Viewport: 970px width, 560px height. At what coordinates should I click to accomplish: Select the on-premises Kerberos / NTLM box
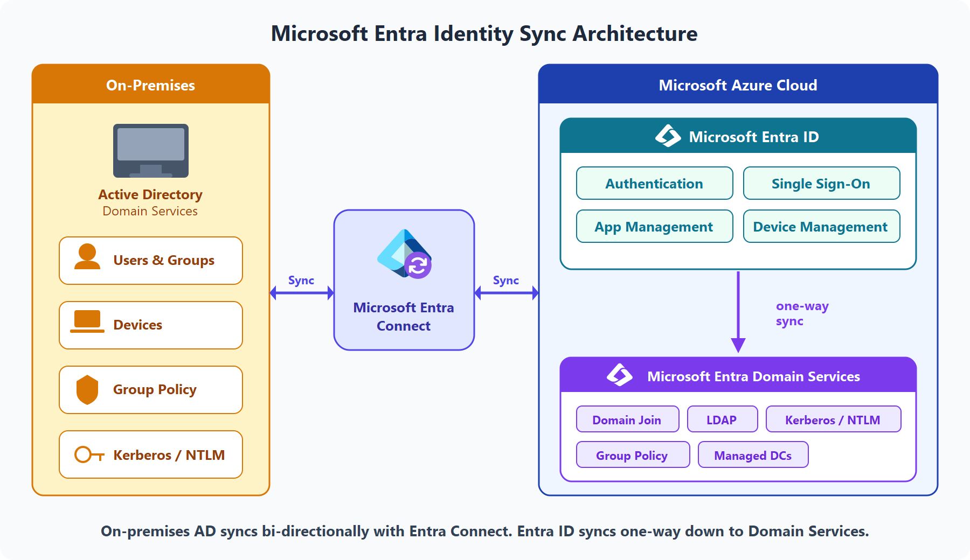pos(151,454)
